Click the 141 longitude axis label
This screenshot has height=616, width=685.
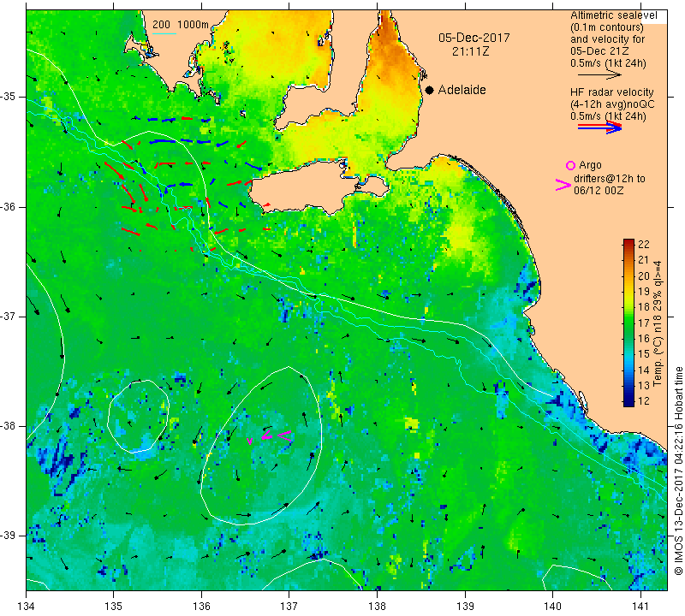pyautogui.click(x=640, y=607)
